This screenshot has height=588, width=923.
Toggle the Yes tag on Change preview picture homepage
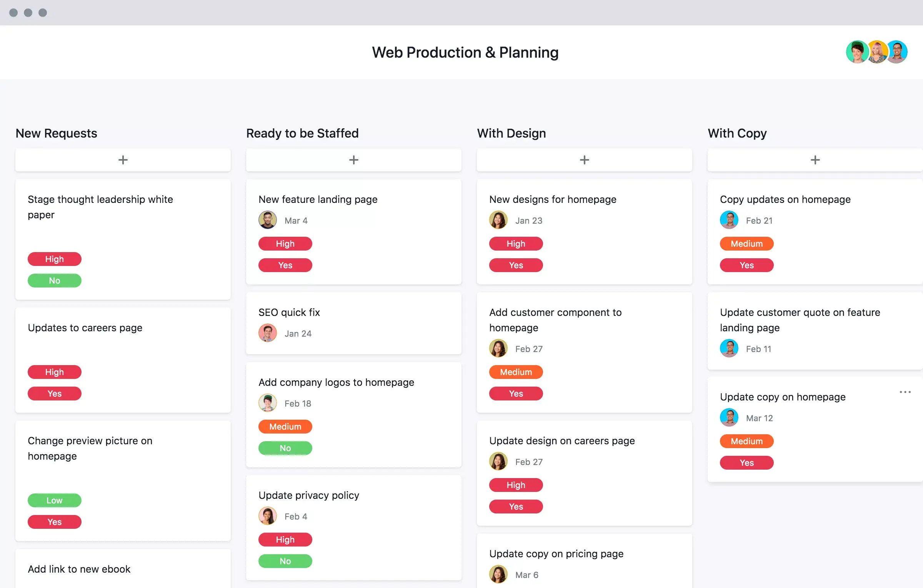click(54, 522)
